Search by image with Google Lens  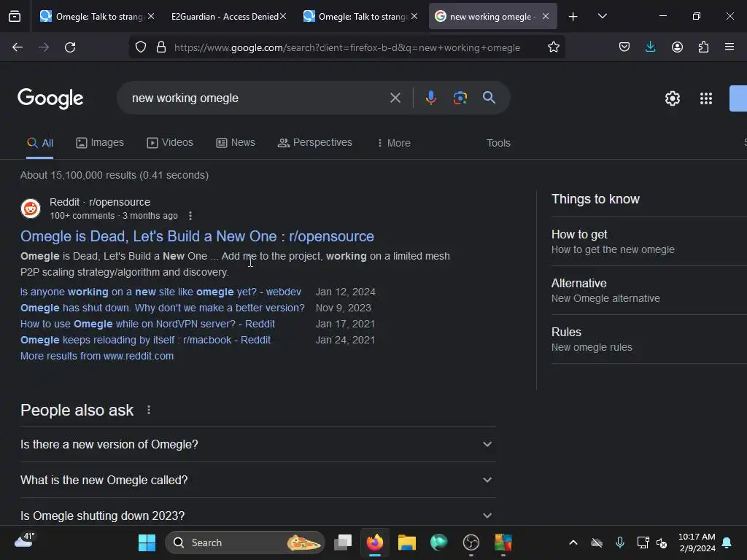click(460, 98)
